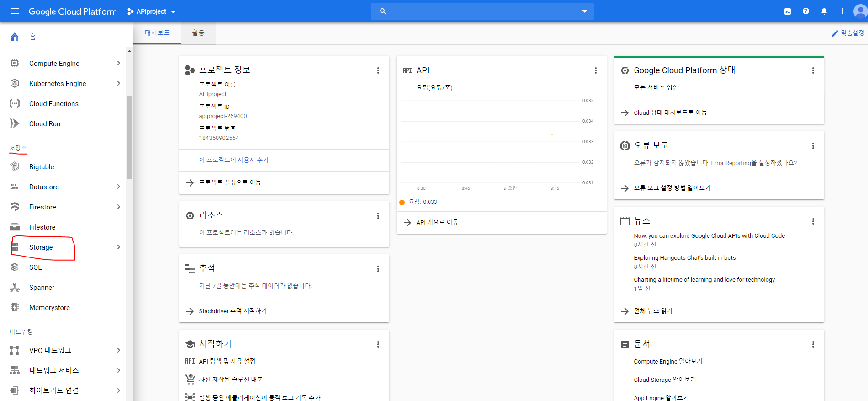The height and width of the screenshot is (401, 868).
Task: Click inside the top search field
Action: 482,11
